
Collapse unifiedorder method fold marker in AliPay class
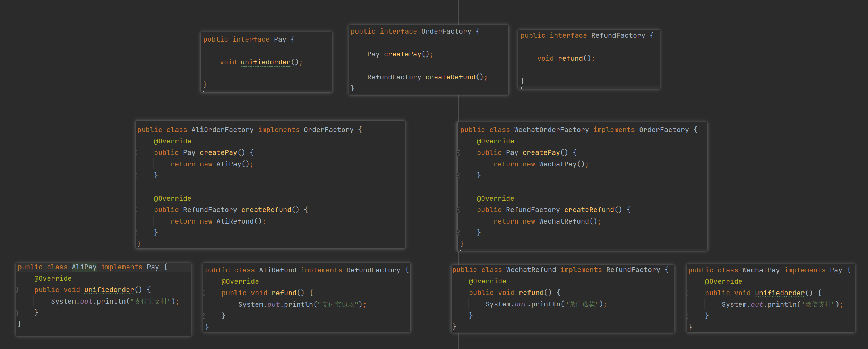pos(17,290)
